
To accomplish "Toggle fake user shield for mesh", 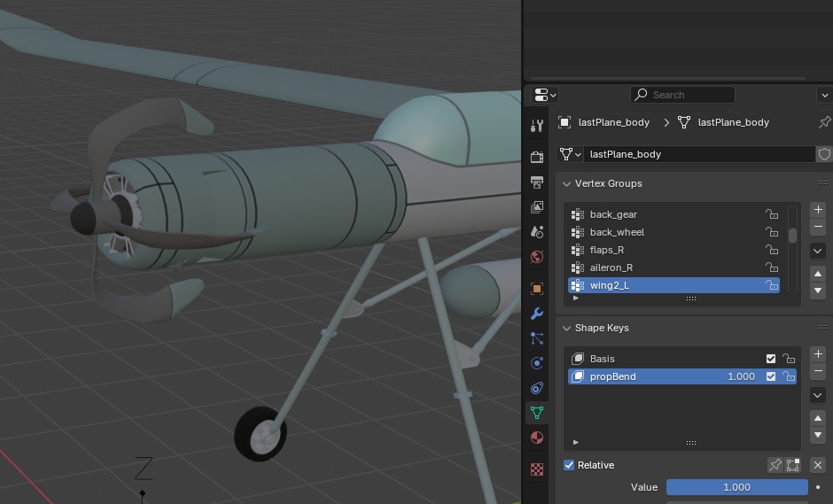I will click(824, 154).
